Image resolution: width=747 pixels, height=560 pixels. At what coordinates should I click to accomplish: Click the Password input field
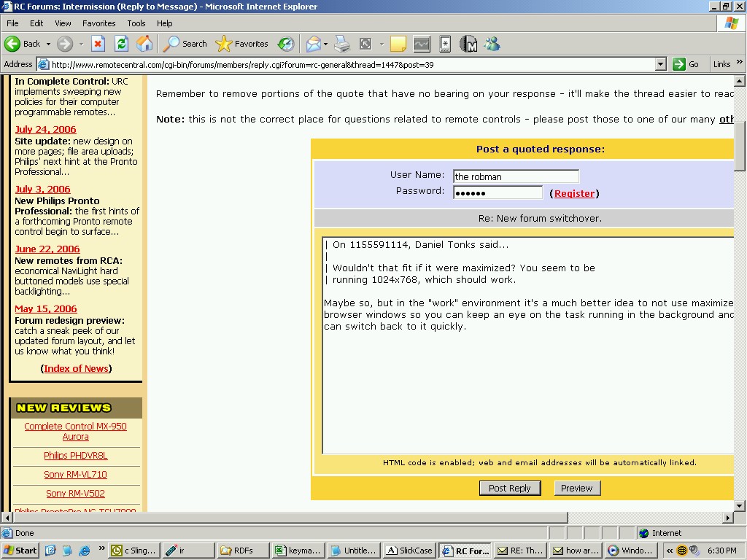click(x=498, y=192)
